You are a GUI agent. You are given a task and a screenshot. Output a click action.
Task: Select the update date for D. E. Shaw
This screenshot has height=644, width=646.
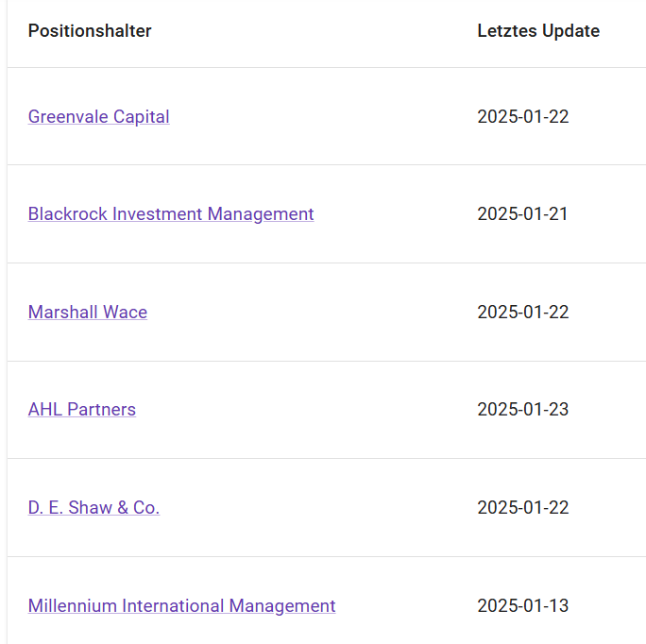(x=522, y=508)
